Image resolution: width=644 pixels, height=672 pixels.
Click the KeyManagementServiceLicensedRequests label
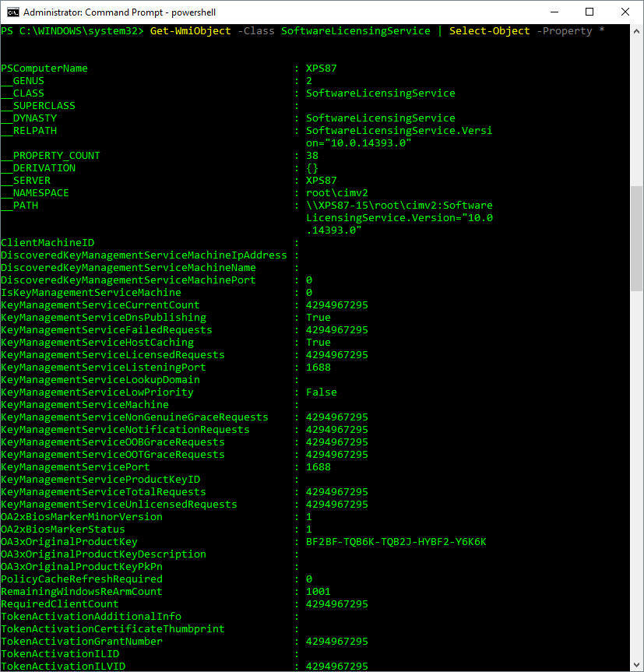113,354
